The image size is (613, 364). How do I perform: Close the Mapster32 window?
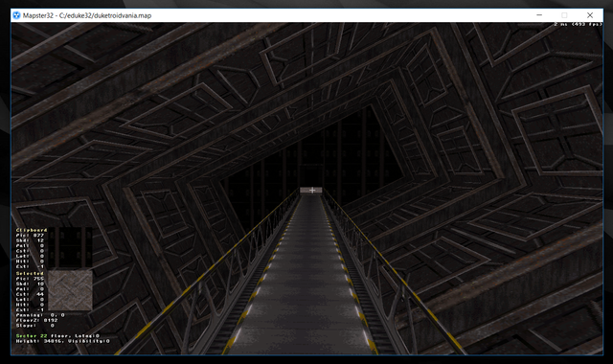click(x=590, y=15)
